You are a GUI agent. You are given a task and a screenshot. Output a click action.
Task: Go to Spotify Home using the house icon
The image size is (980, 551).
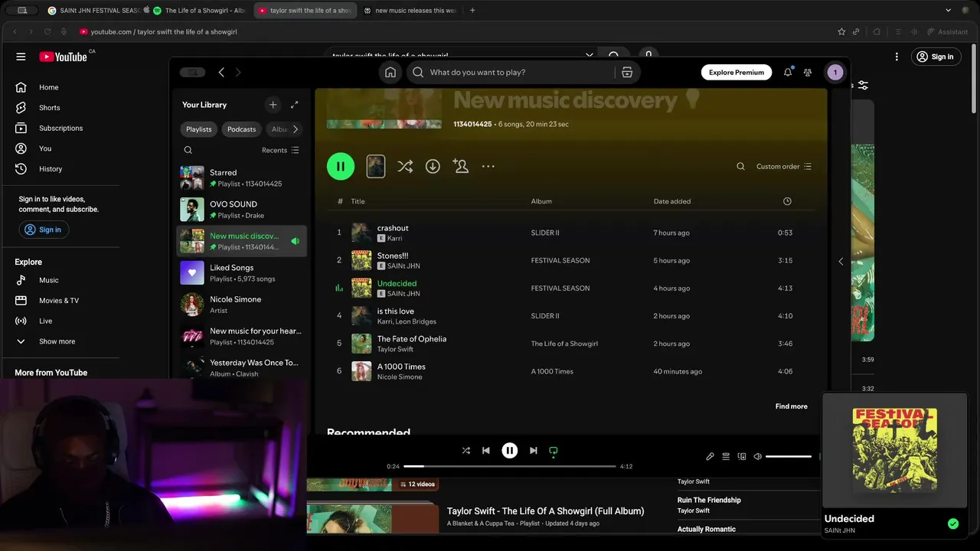[390, 72]
